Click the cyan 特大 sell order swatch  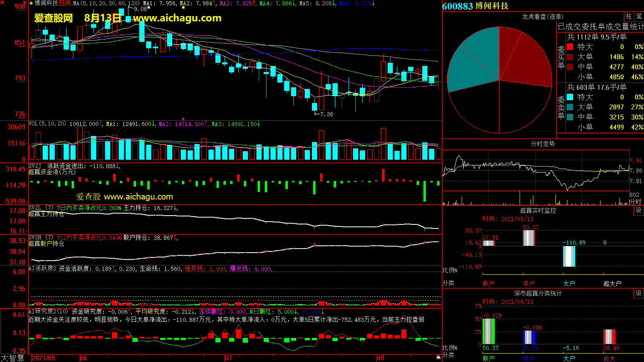pos(570,97)
